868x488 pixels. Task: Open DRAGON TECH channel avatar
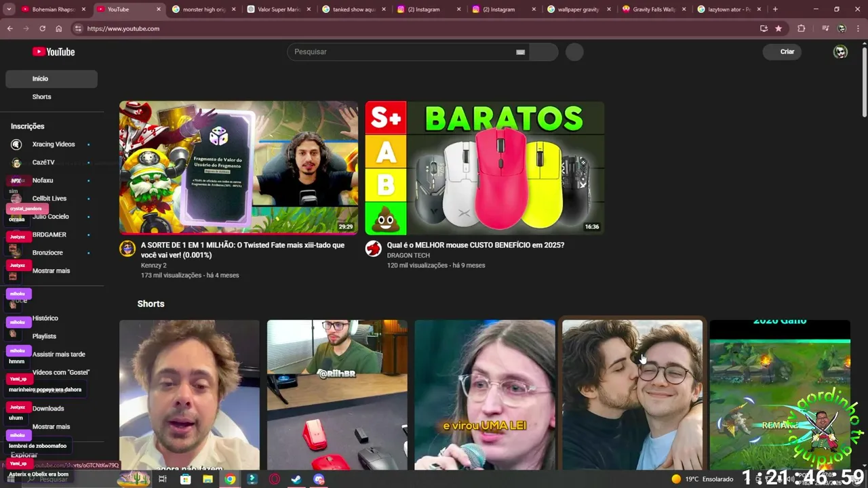(x=373, y=248)
